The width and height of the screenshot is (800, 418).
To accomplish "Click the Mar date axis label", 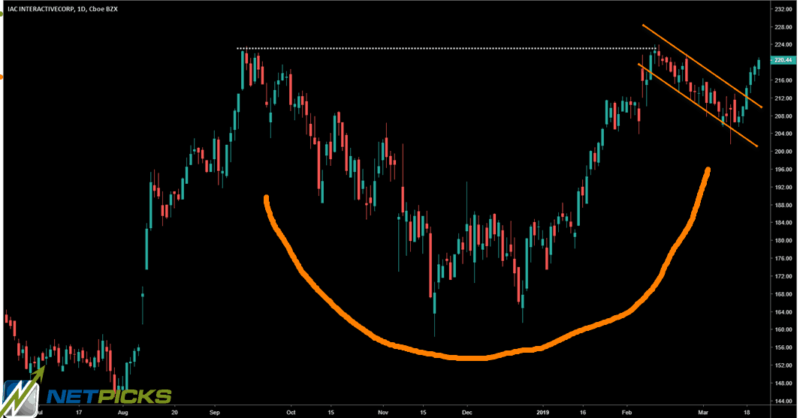I will click(703, 412).
